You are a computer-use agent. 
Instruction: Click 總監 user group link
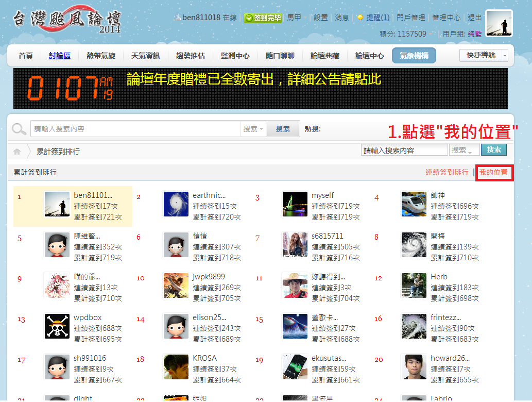tap(475, 34)
